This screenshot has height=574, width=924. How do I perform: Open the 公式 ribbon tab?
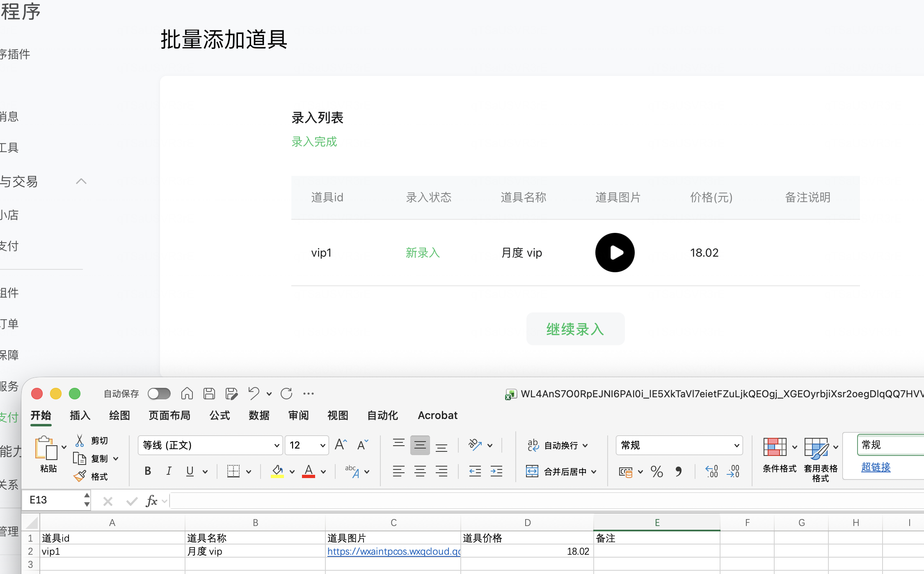pos(220,415)
